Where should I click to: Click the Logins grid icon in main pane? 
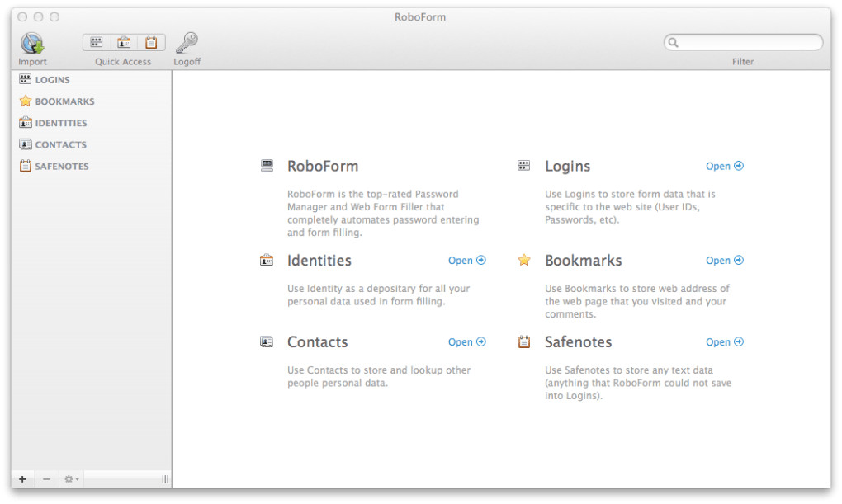pos(523,165)
